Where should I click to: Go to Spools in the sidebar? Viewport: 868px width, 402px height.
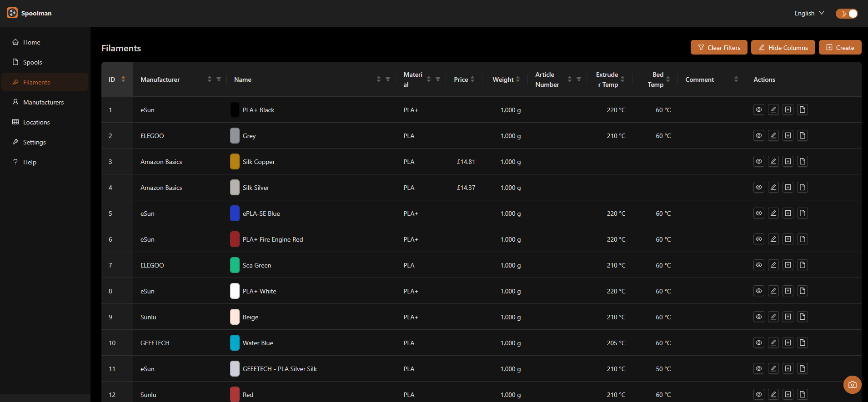pos(32,62)
